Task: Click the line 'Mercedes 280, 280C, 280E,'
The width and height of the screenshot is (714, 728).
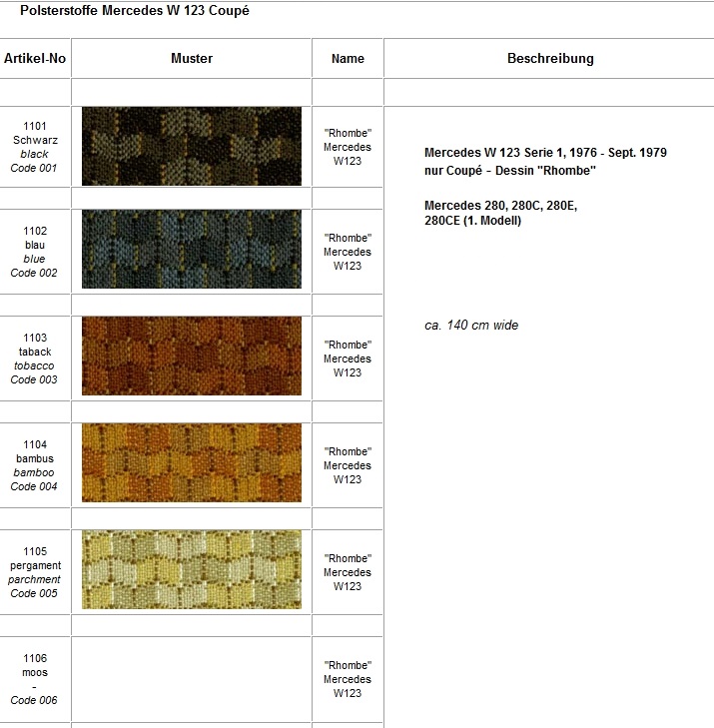Action: [501, 205]
